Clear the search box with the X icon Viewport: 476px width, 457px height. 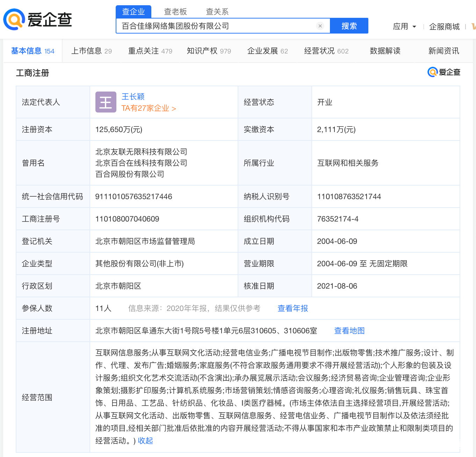(320, 26)
